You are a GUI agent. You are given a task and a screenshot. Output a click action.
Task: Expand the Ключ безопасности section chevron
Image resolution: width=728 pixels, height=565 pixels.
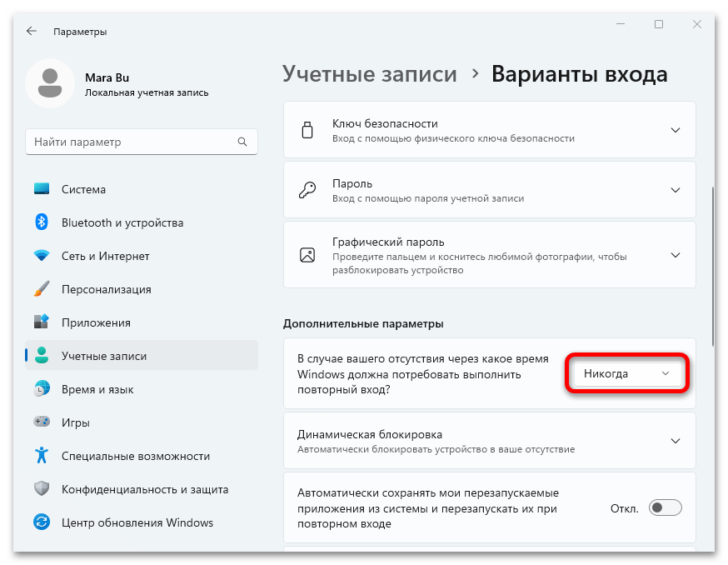pyautogui.click(x=676, y=130)
